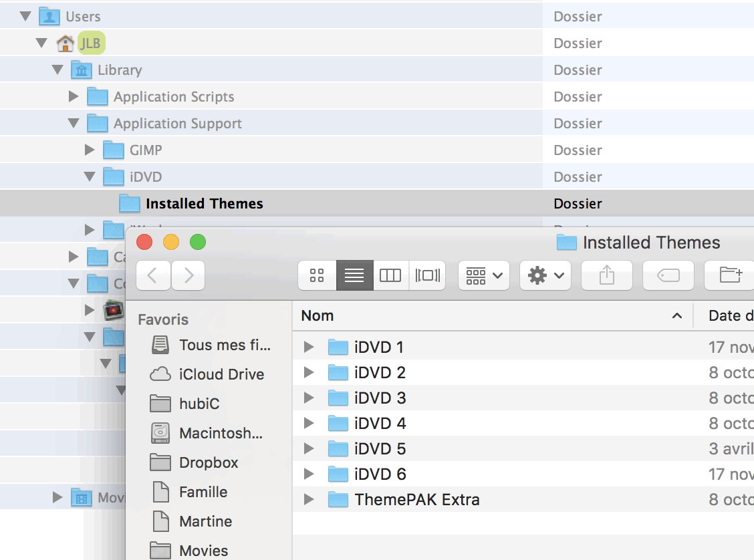Open the arrange items dropdown
754x560 pixels.
pyautogui.click(x=484, y=275)
